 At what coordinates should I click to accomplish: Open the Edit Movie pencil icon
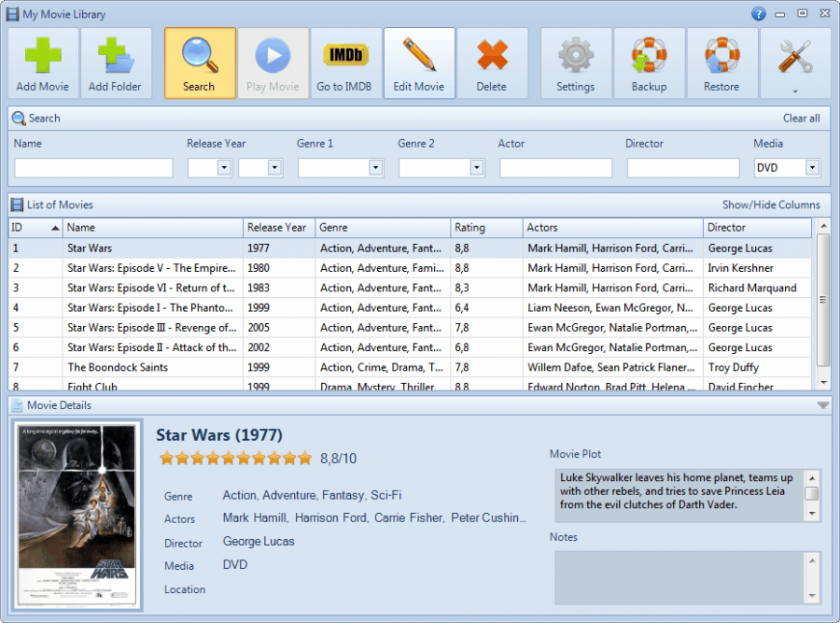click(x=418, y=53)
